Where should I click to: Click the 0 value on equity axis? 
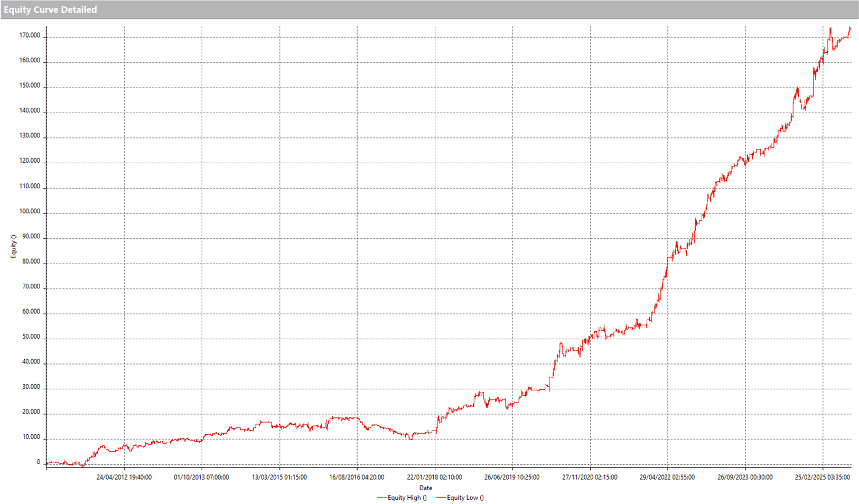(38, 462)
